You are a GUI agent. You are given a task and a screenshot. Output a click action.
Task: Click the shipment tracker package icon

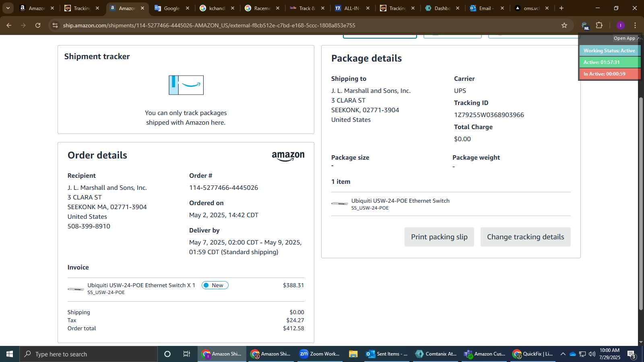[x=186, y=85]
